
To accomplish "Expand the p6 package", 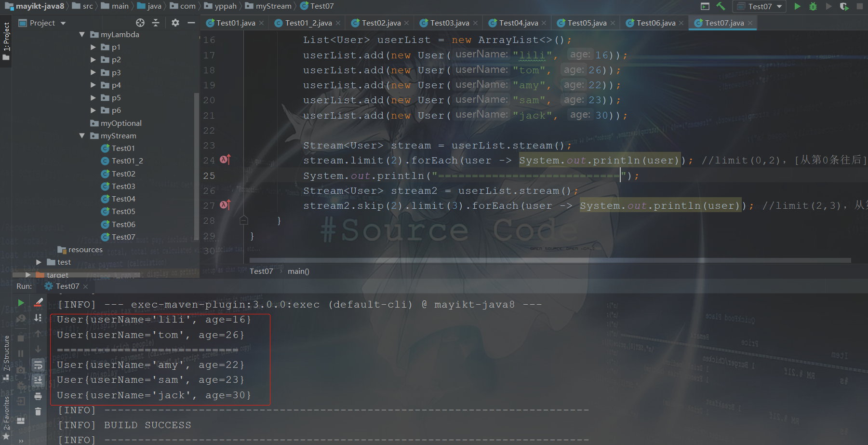I will pyautogui.click(x=93, y=110).
